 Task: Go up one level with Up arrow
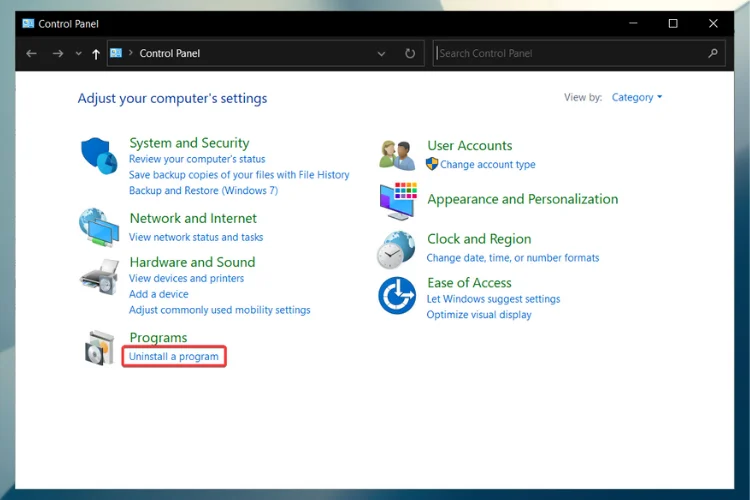(x=96, y=54)
